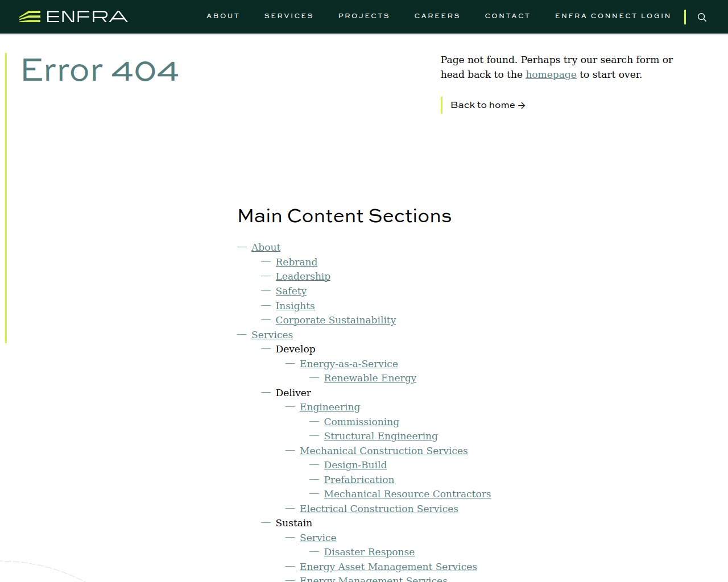This screenshot has height=582, width=728.
Task: Open Electrical Construction Services link
Action: click(379, 509)
